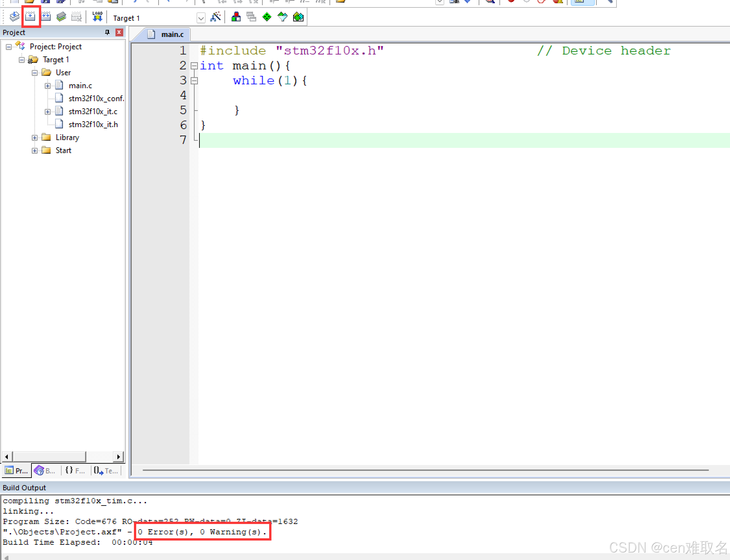The height and width of the screenshot is (560, 730).
Task: Open the Target 1 dropdown list
Action: (x=201, y=18)
